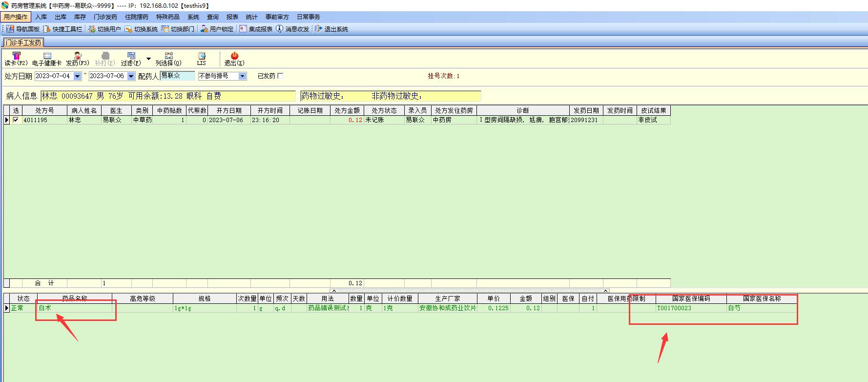Click the 生产厂家 column header

coord(448,298)
